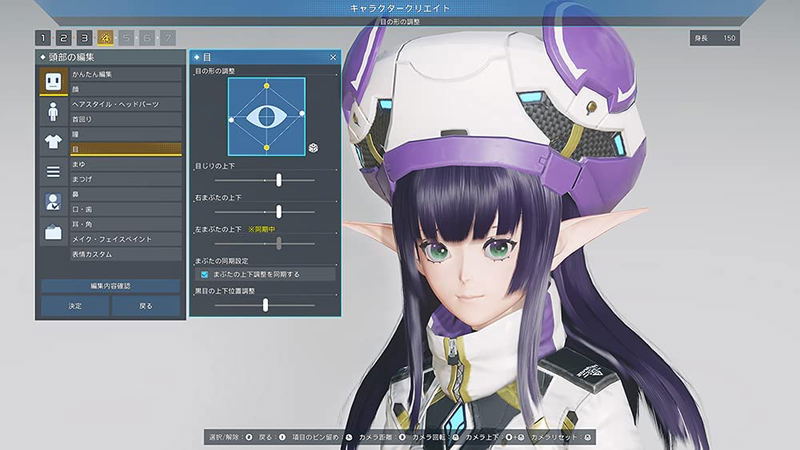The image size is (800, 450).
Task: Open the body editing category icon
Action: click(52, 111)
